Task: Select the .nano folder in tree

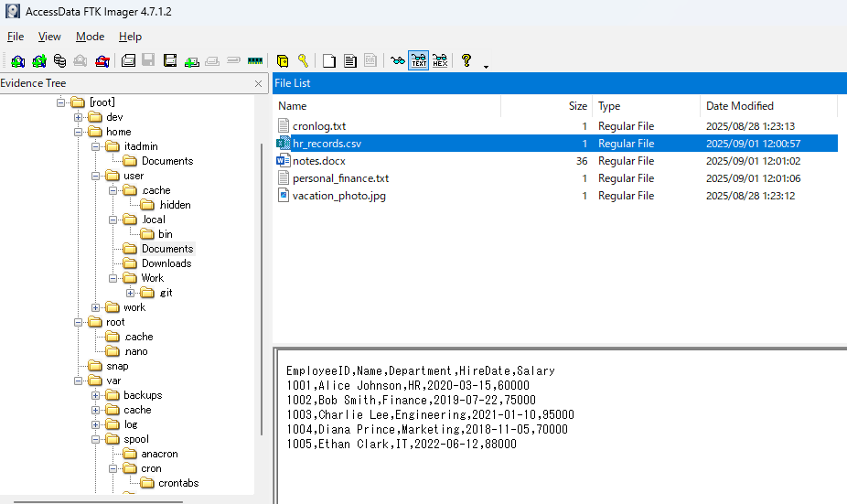Action: [x=135, y=351]
